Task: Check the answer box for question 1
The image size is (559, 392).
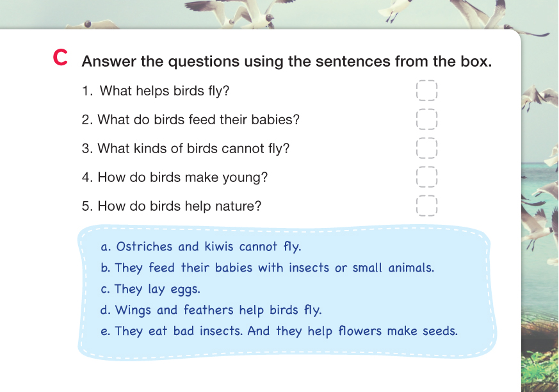Action: [426, 91]
